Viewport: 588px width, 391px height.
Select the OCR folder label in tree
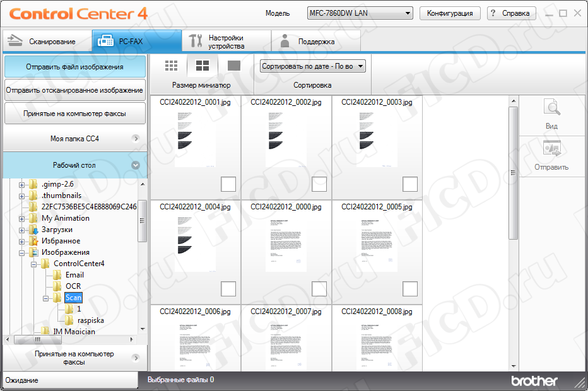(73, 286)
